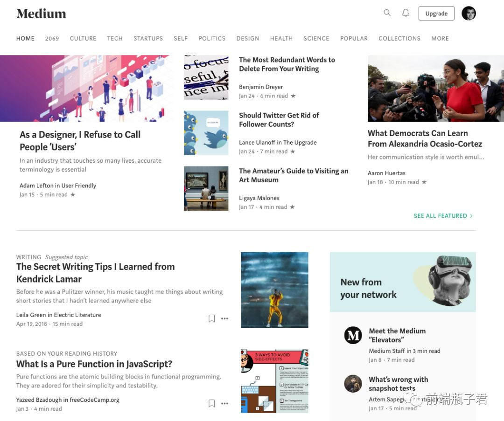Viewport: 504px width, 421px height.
Task: Click the isometric designer illustration thumbnail
Action: coord(86,88)
